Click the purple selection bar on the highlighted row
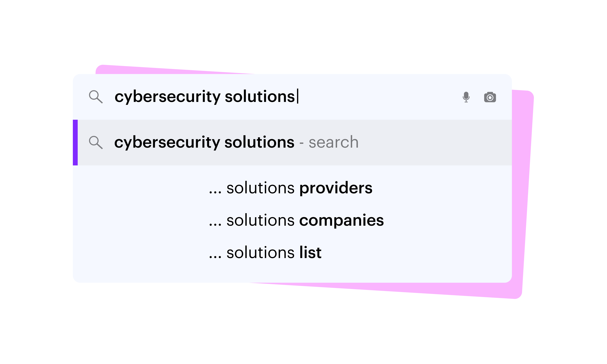Image resolution: width=607 pixels, height=364 pixels. [x=75, y=143]
